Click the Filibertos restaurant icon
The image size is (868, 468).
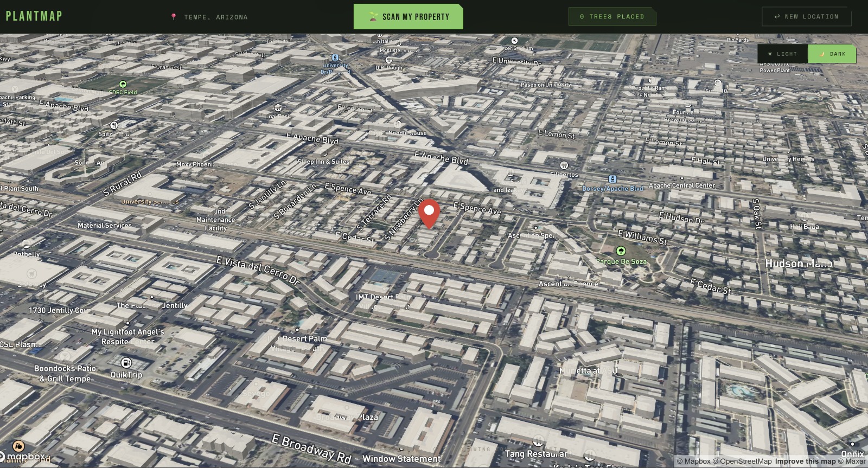pos(564,165)
